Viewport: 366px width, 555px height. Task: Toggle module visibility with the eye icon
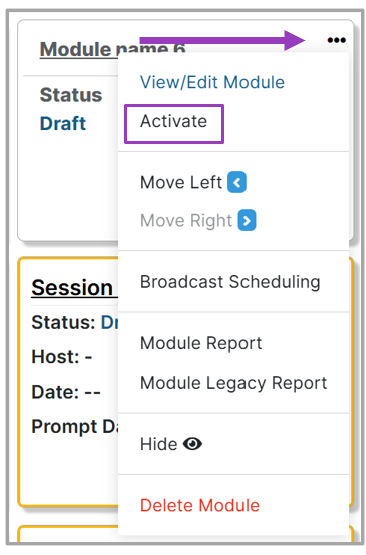192,444
